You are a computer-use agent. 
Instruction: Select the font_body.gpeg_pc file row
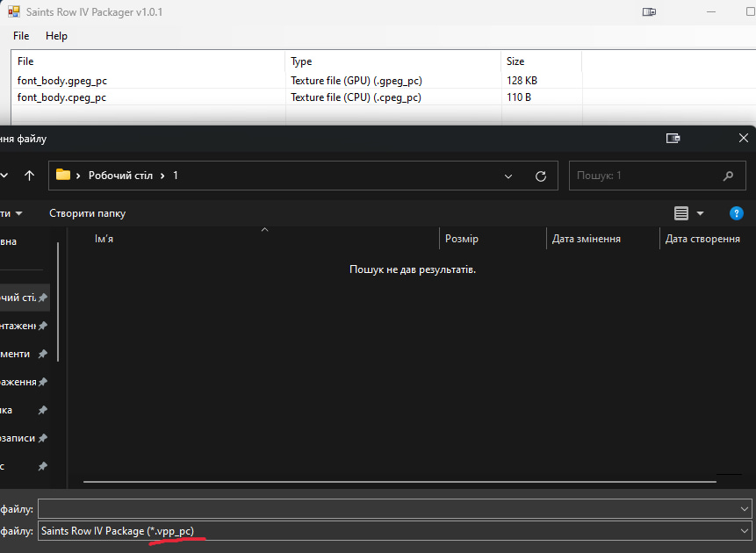click(62, 81)
